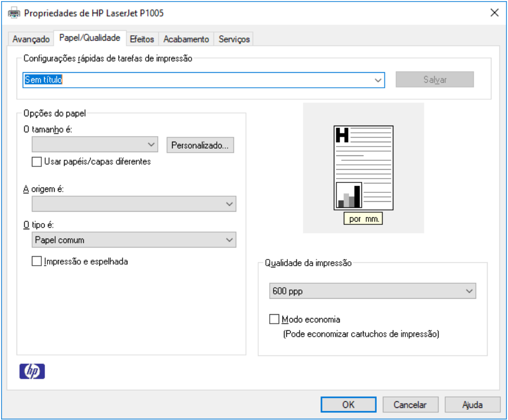Click the Salvar button

pyautogui.click(x=435, y=80)
